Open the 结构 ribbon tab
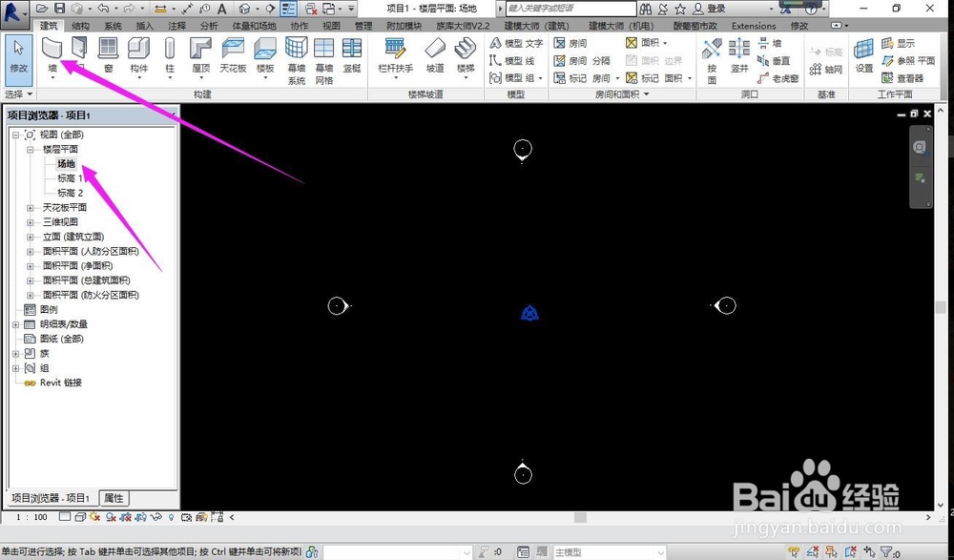954x560 pixels. coord(80,26)
